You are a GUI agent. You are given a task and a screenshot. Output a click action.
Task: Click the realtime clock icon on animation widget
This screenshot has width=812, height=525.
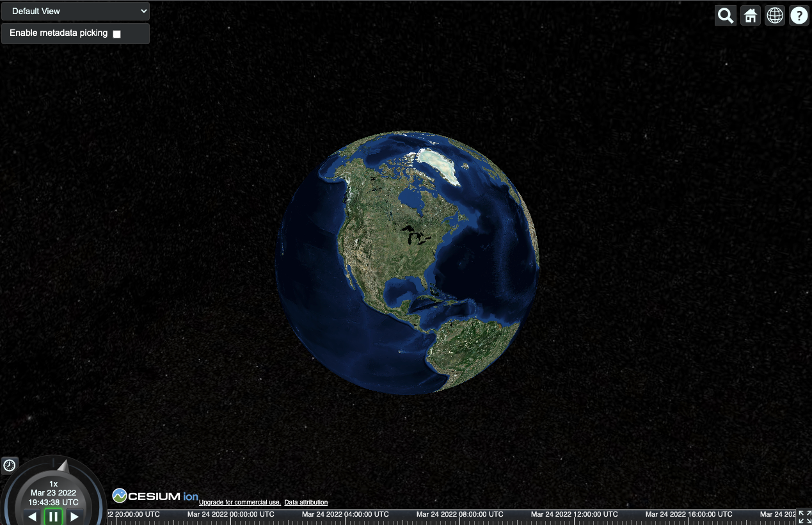[x=9, y=464]
